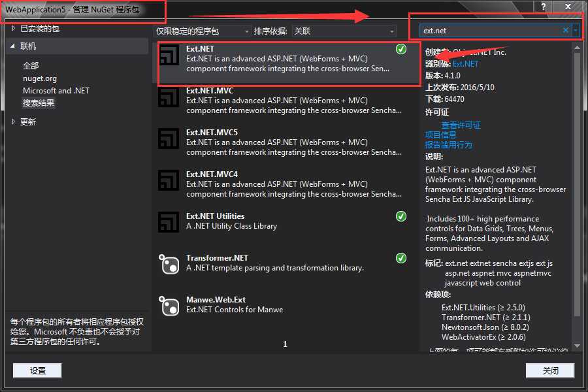Image resolution: width=588 pixels, height=392 pixels.
Task: Click the 上次发布 2016/5/10 date
Action: coord(460,88)
